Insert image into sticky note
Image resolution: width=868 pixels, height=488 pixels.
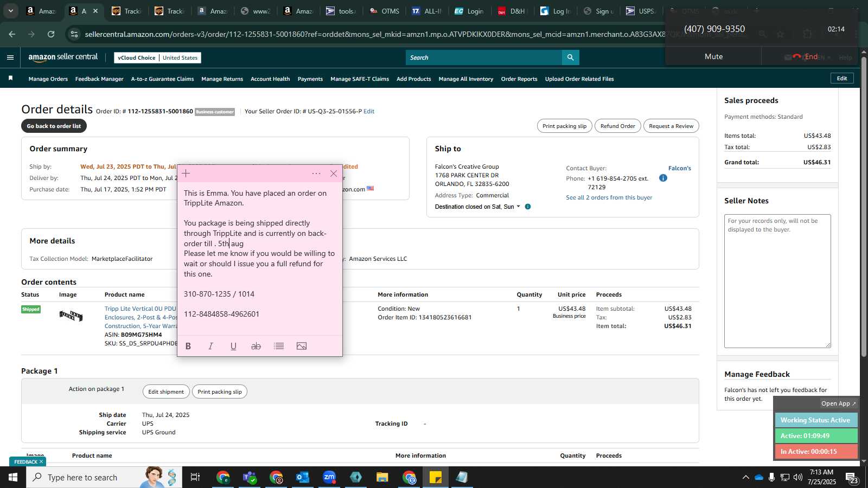[x=302, y=346]
